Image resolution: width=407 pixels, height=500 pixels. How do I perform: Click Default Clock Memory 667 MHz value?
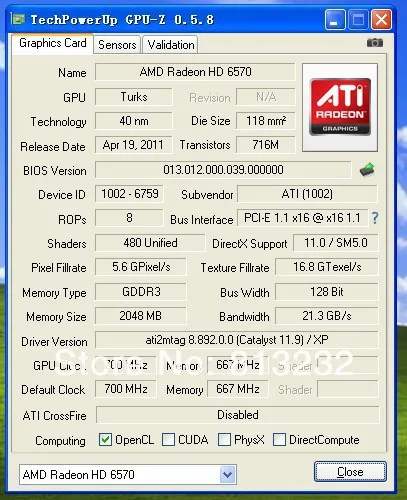click(x=238, y=389)
